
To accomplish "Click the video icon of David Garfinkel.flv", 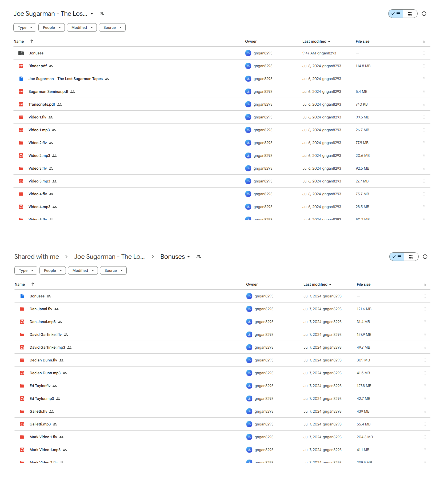I will (22, 334).
